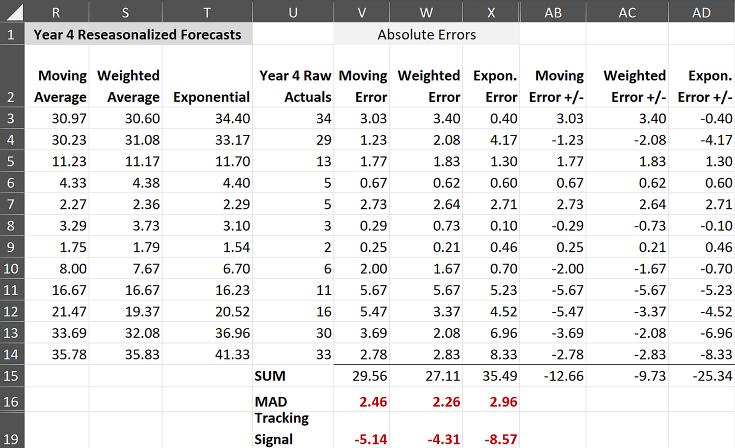Select the column U header
Viewport: 735px width, 448px height.
[x=293, y=11]
